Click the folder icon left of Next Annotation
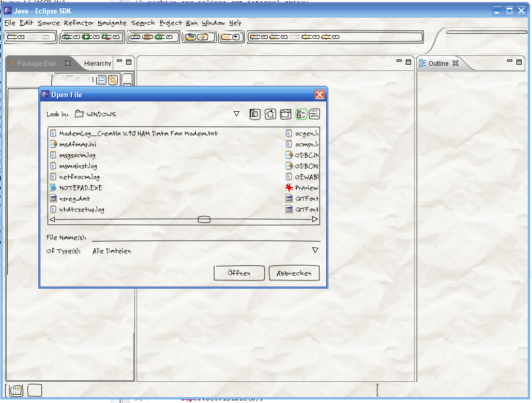The width and height of the screenshot is (532, 403). click(226, 37)
